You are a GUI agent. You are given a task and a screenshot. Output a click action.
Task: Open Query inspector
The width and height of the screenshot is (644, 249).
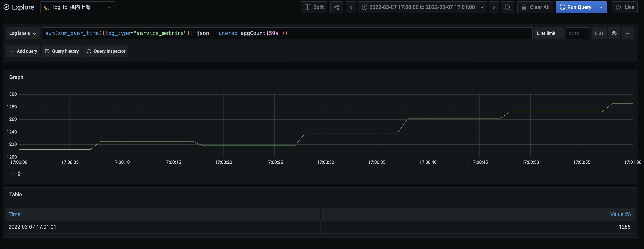click(x=106, y=51)
